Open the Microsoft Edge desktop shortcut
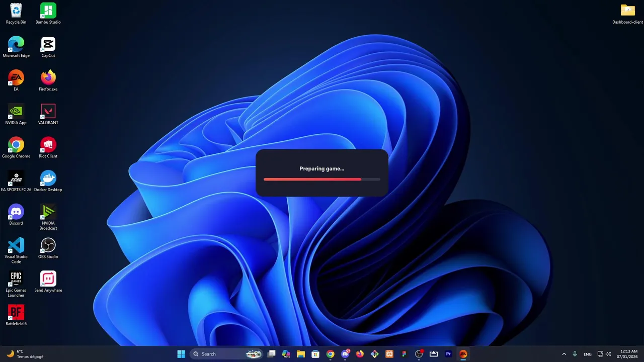The width and height of the screenshot is (644, 362). [16, 47]
